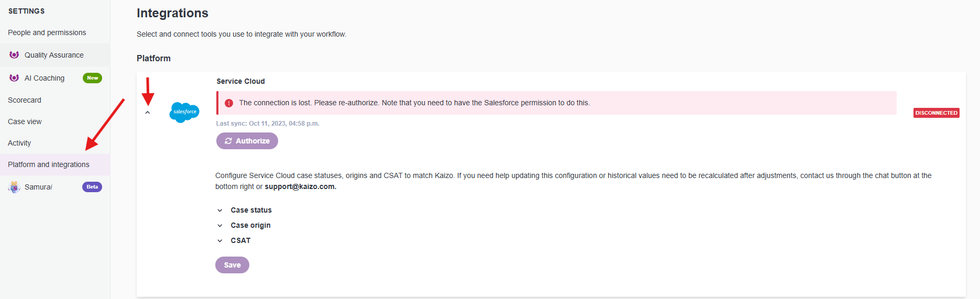
Task: Click the Quality Assurance sidebar icon
Action: point(14,54)
